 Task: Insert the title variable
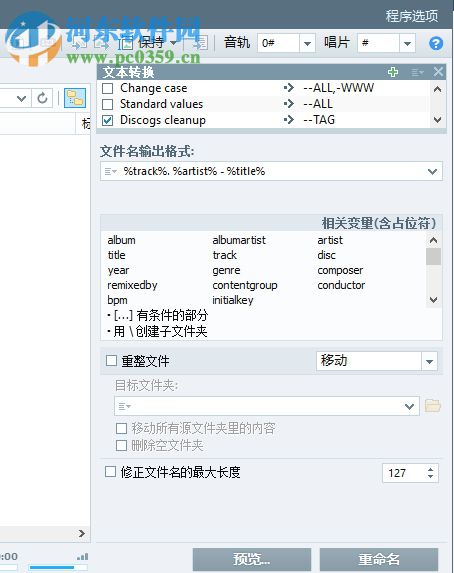(x=117, y=255)
